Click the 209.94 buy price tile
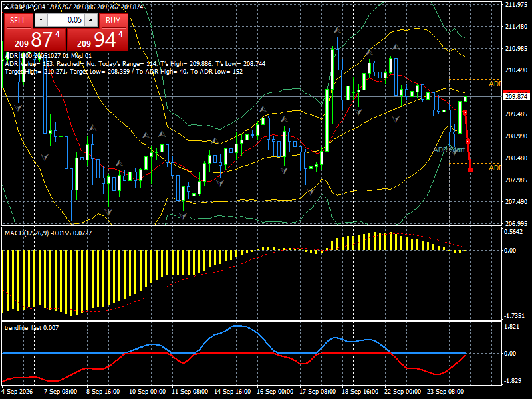The width and height of the screenshot is (532, 399). tap(98, 39)
